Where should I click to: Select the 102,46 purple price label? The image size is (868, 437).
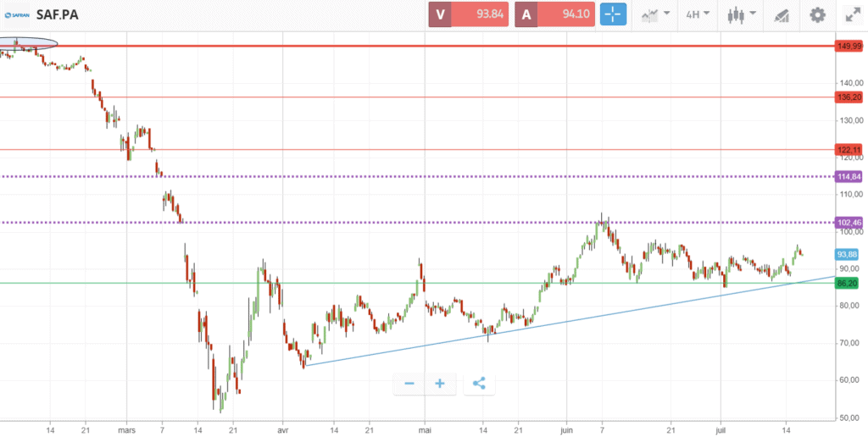[x=849, y=223]
